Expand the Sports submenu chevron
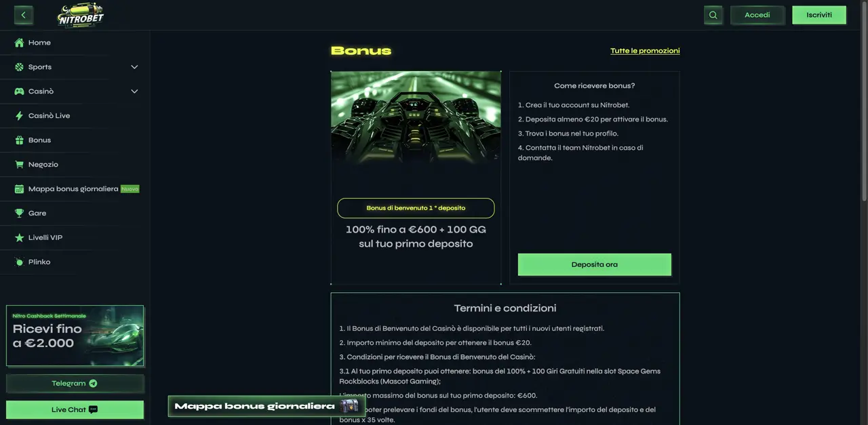This screenshot has height=425, width=868. (134, 67)
